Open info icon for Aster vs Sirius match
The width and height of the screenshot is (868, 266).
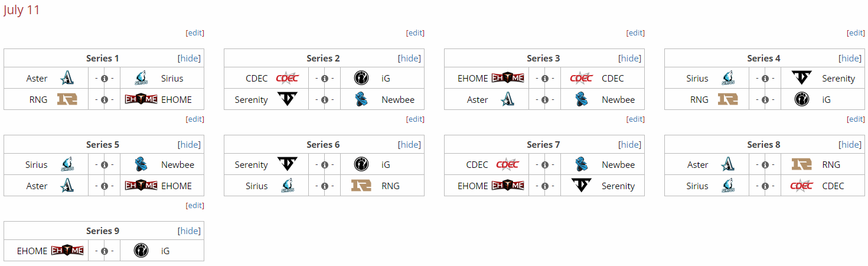[x=104, y=78]
